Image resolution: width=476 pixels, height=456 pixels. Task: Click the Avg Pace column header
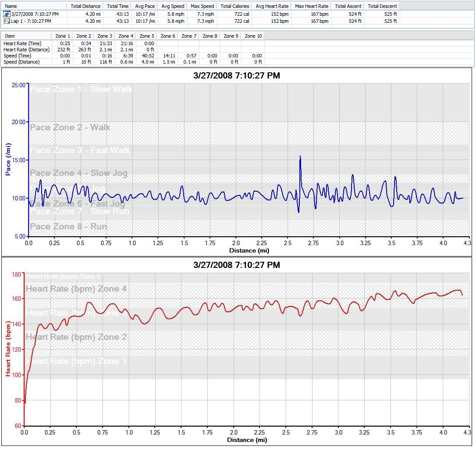145,6
